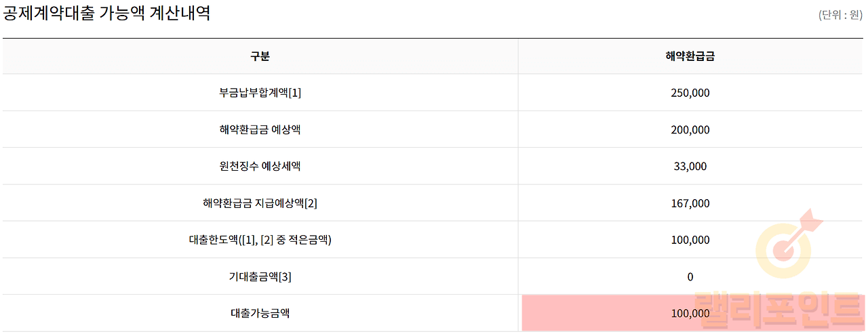The width and height of the screenshot is (868, 336).
Task: Select the 해약환급금 column header
Action: pyautogui.click(x=690, y=56)
